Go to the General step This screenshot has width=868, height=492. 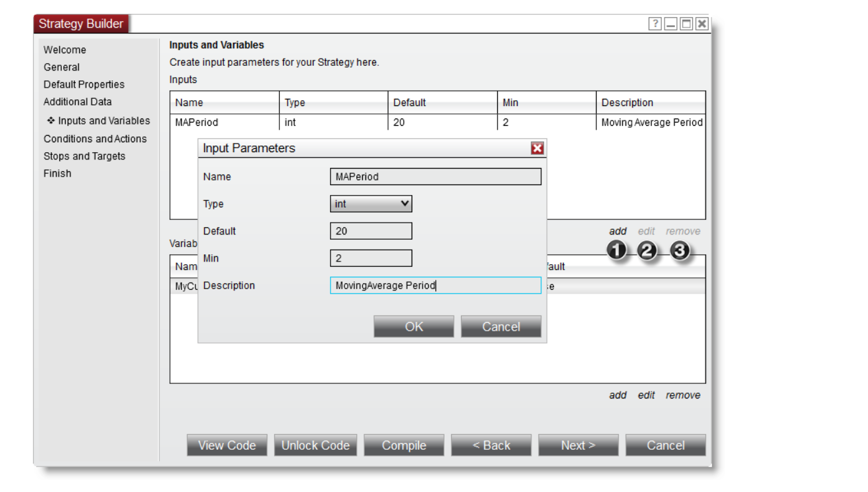tap(61, 67)
